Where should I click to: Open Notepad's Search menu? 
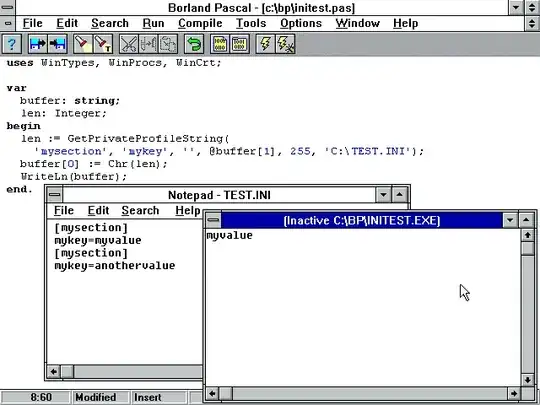point(140,210)
